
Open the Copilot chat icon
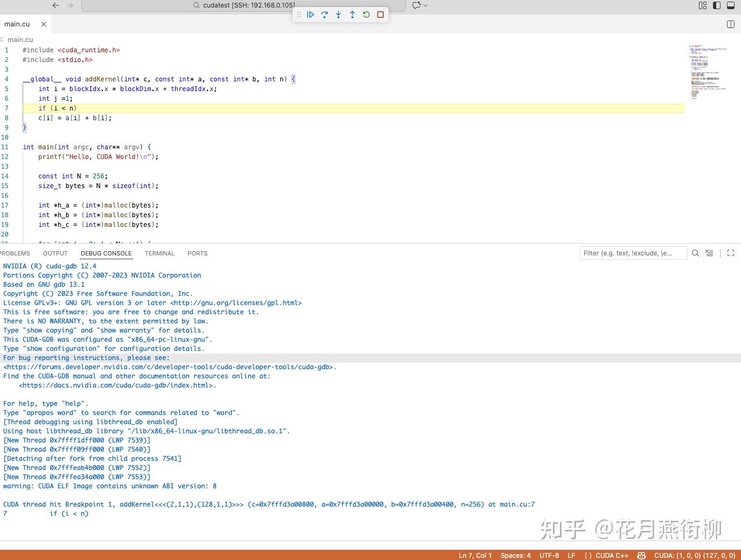point(417,5)
